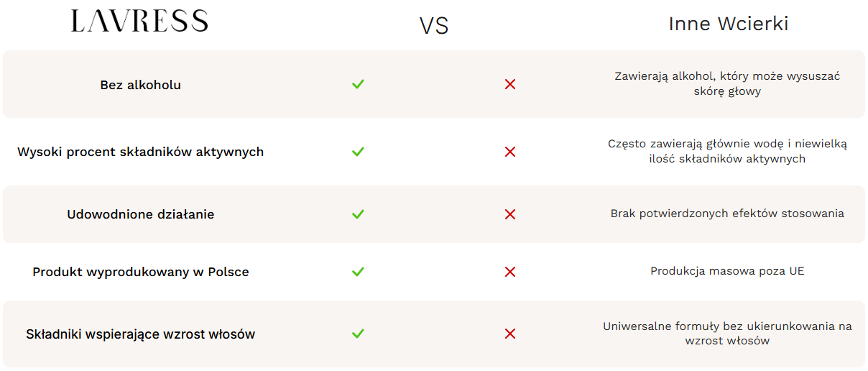Viewport: 868px width, 371px height.
Task: Click red cross in Składniki wspierające row
Action: (510, 334)
